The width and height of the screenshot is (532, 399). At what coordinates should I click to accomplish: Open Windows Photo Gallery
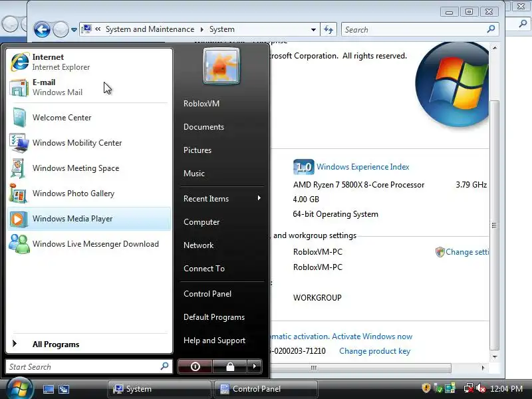pyautogui.click(x=89, y=194)
